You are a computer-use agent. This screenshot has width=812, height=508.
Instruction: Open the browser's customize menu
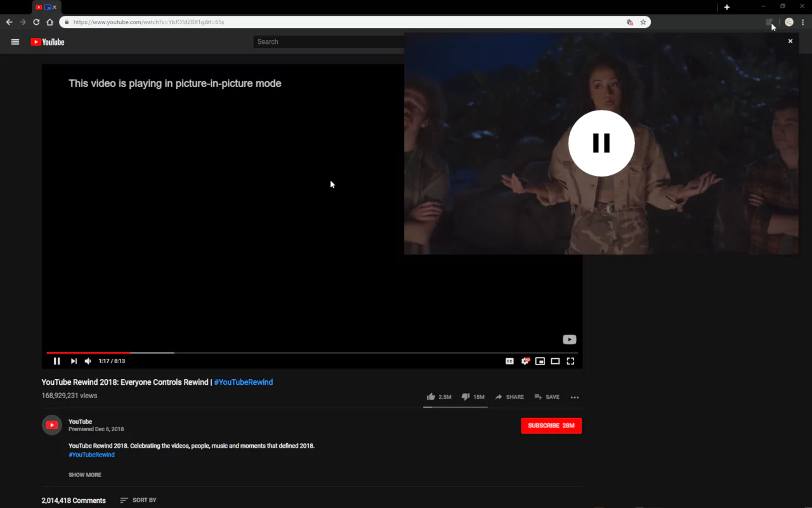coord(803,22)
